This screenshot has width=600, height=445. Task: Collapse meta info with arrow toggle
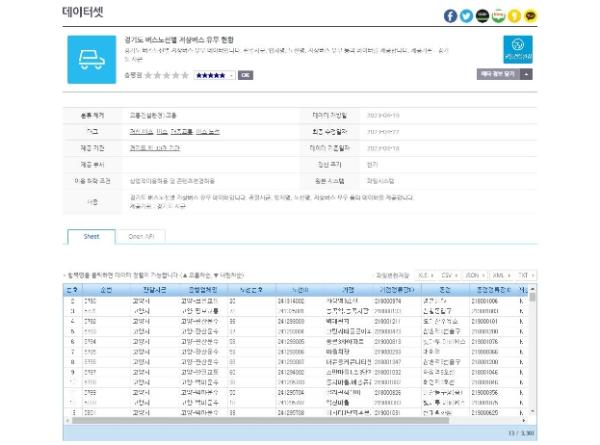[x=526, y=74]
